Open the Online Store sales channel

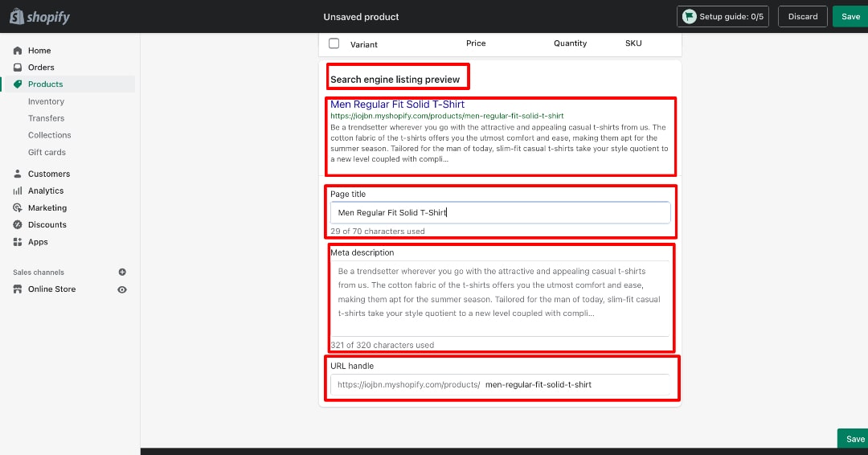51,289
